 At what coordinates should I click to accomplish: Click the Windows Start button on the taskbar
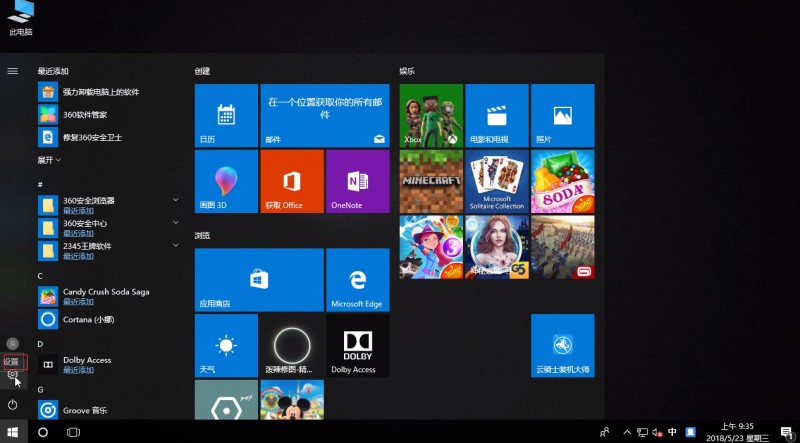click(x=13, y=432)
